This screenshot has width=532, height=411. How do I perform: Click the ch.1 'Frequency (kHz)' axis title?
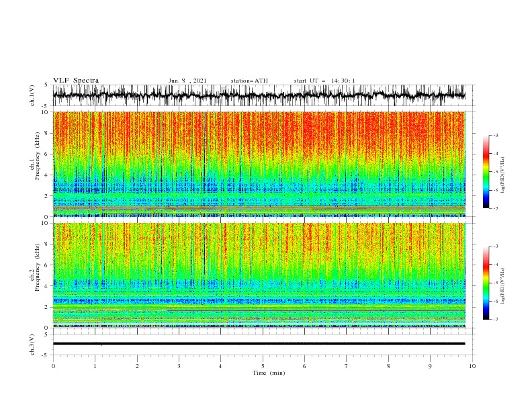pyautogui.click(x=38, y=156)
